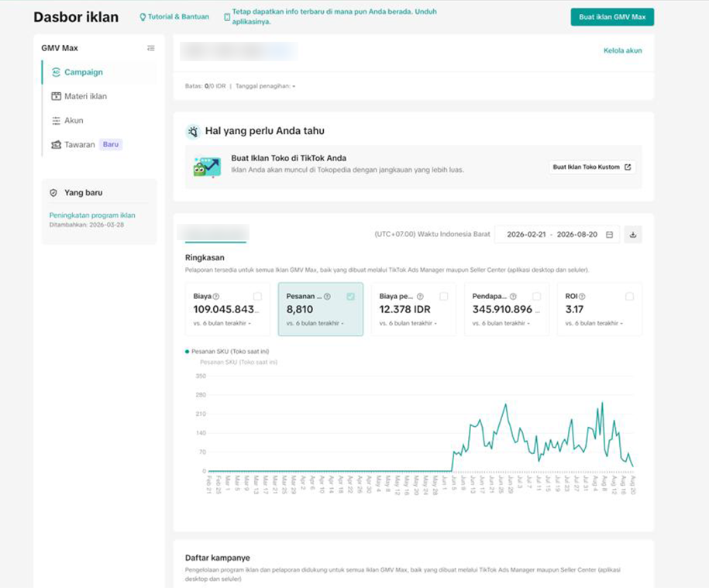This screenshot has height=588, width=709.
Task: Click the calendar icon in date range
Action: [x=610, y=235]
